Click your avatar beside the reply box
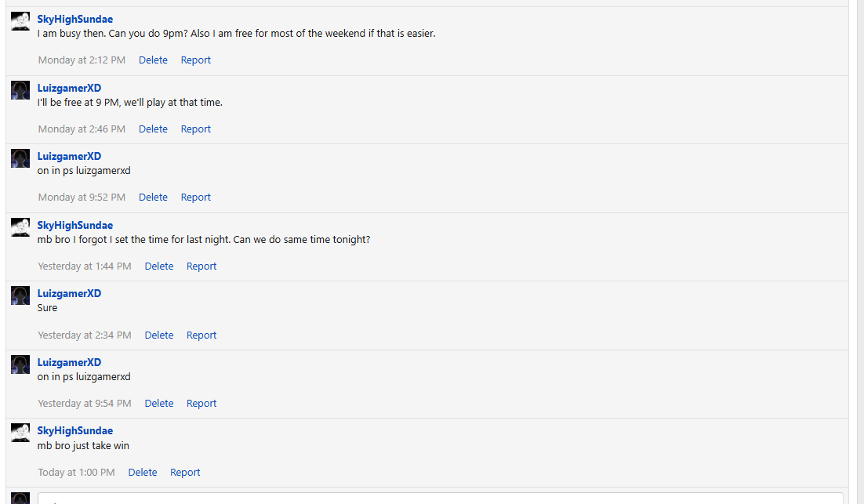This screenshot has height=504, width=864. coord(20,498)
